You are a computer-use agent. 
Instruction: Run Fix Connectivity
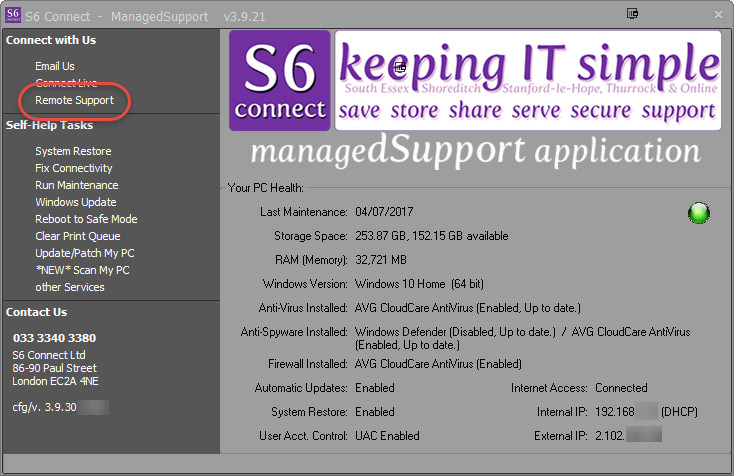coord(73,168)
